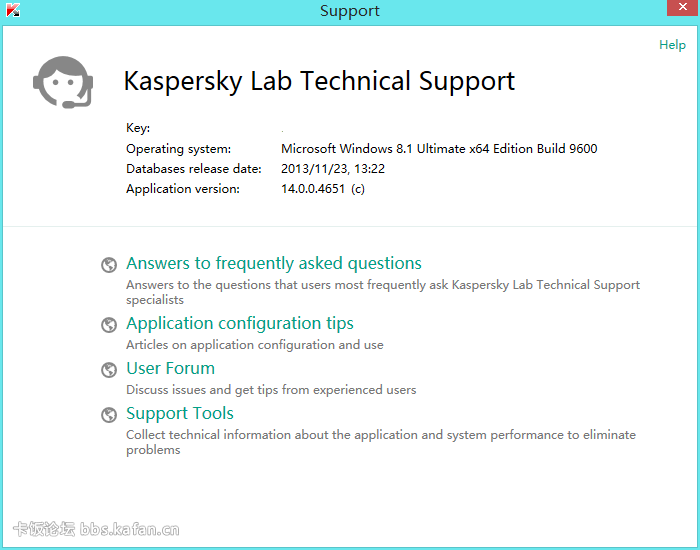
Task: Click the databases release date value
Action: (x=333, y=169)
